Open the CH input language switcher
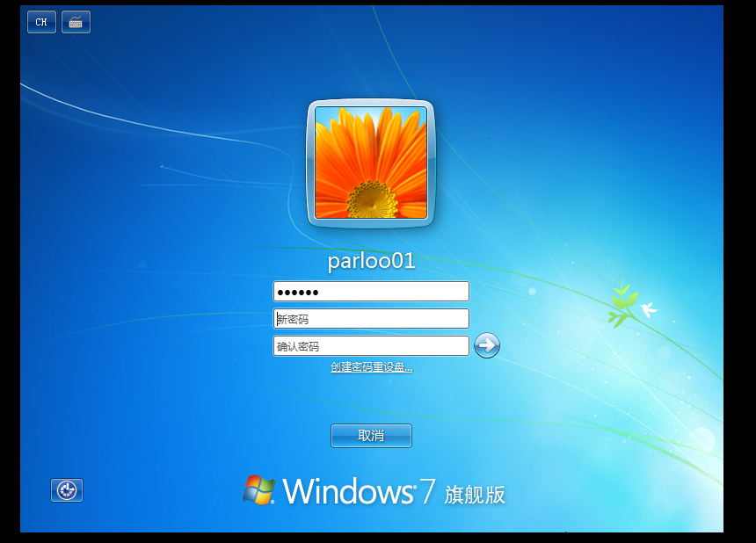The height and width of the screenshot is (543, 756). coord(41,22)
